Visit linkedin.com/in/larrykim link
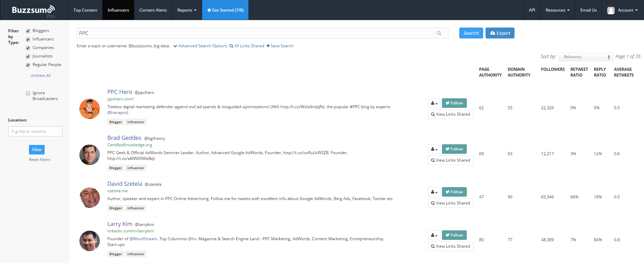Image resolution: width=644 pixels, height=263 pixels. click(x=131, y=231)
